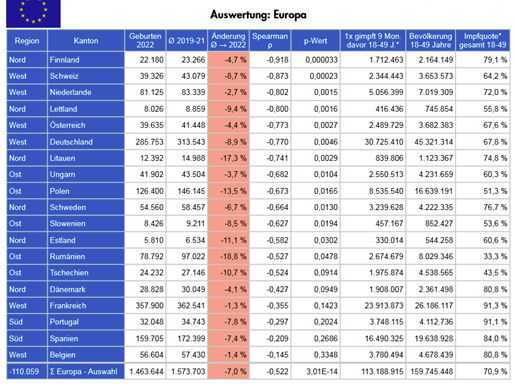517x384 pixels.
Task: Click the red -17,3 % Litauen change cell
Action: click(228, 158)
